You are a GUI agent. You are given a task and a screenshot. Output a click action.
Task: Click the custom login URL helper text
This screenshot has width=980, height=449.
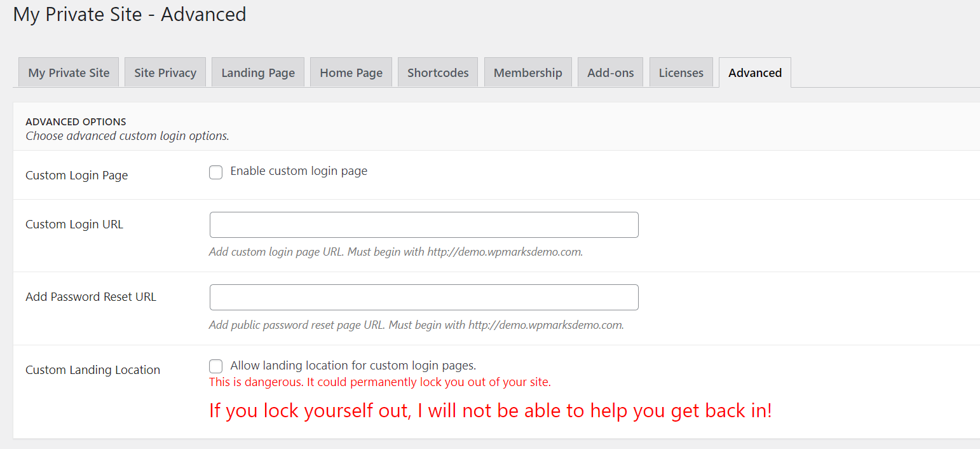pos(395,251)
